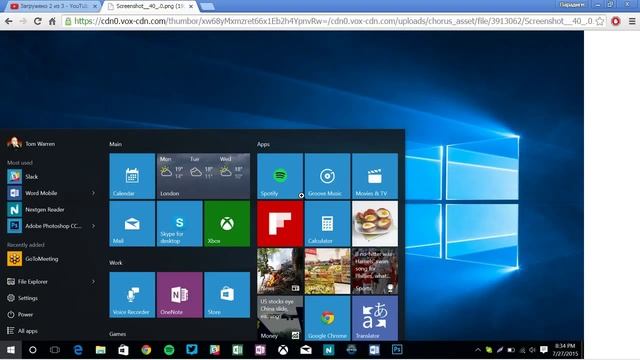Go to Chrome's home page

pos(52,21)
